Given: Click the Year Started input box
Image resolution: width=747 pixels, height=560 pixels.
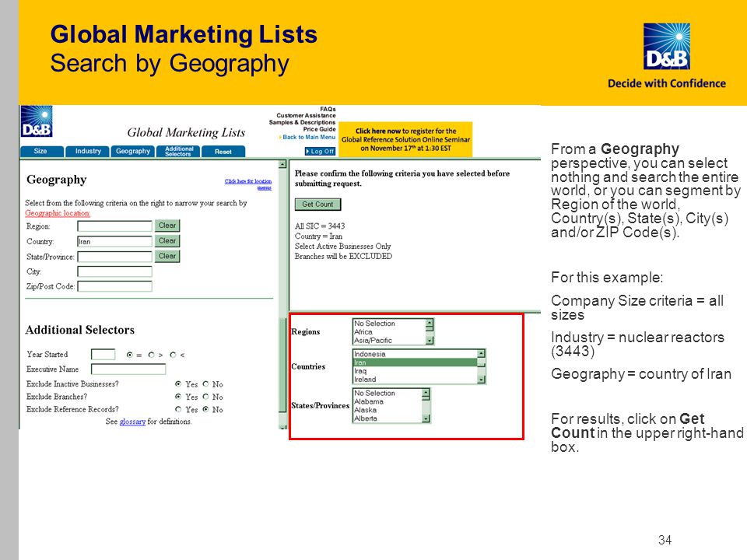Looking at the screenshot, I should pos(103,355).
